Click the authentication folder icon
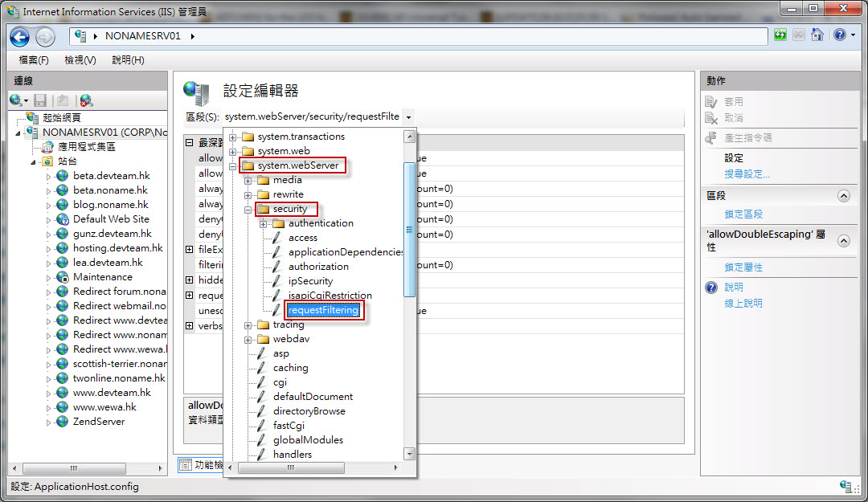The height and width of the screenshot is (502, 868). [x=279, y=223]
